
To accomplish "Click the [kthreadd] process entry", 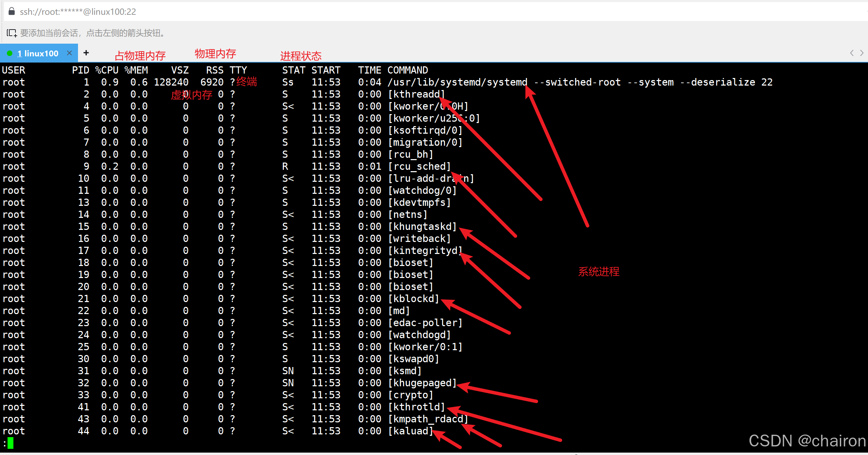I will (416, 94).
